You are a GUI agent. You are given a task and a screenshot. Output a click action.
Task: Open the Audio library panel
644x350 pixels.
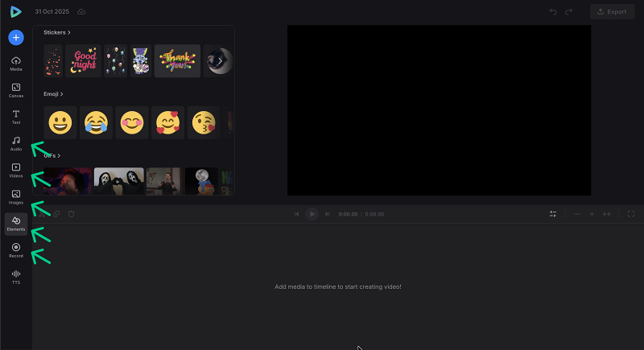(16, 143)
